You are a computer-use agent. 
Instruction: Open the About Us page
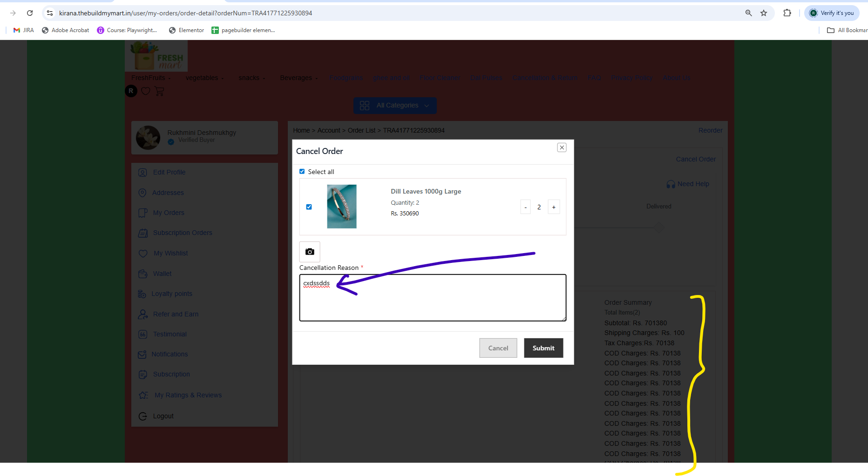click(677, 78)
